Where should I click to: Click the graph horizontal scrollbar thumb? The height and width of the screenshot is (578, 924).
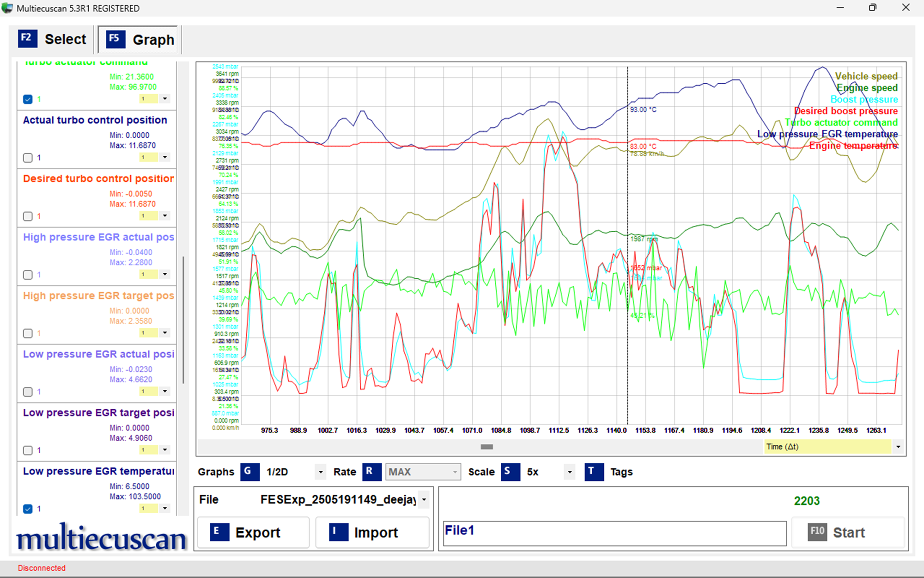point(487,447)
